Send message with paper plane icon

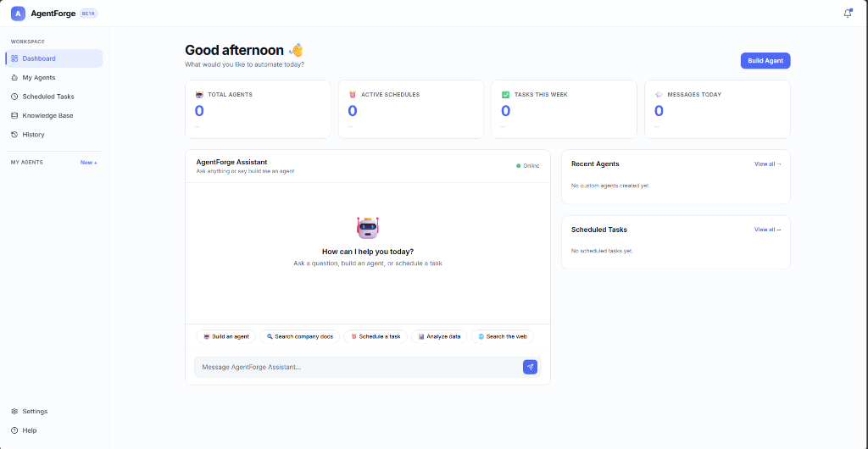(x=530, y=367)
